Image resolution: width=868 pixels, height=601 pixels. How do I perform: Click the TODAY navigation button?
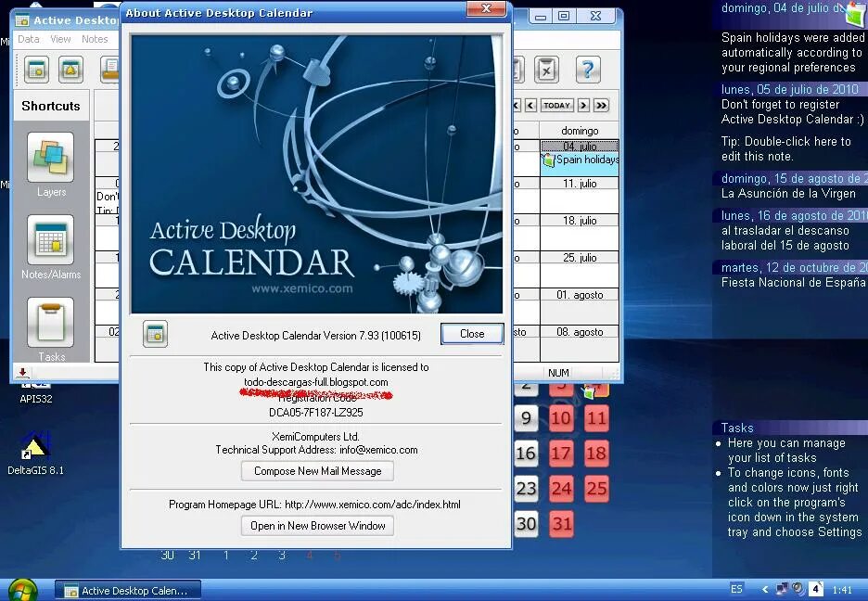(x=557, y=105)
